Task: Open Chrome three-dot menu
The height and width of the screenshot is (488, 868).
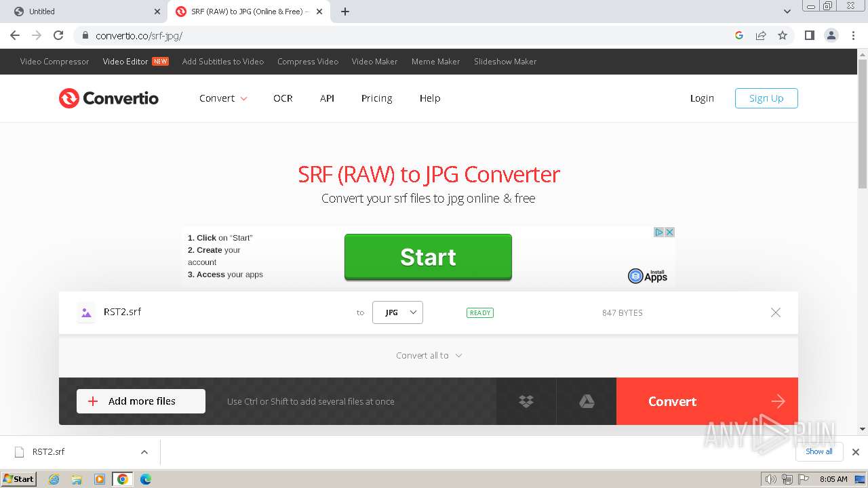Action: point(852,35)
